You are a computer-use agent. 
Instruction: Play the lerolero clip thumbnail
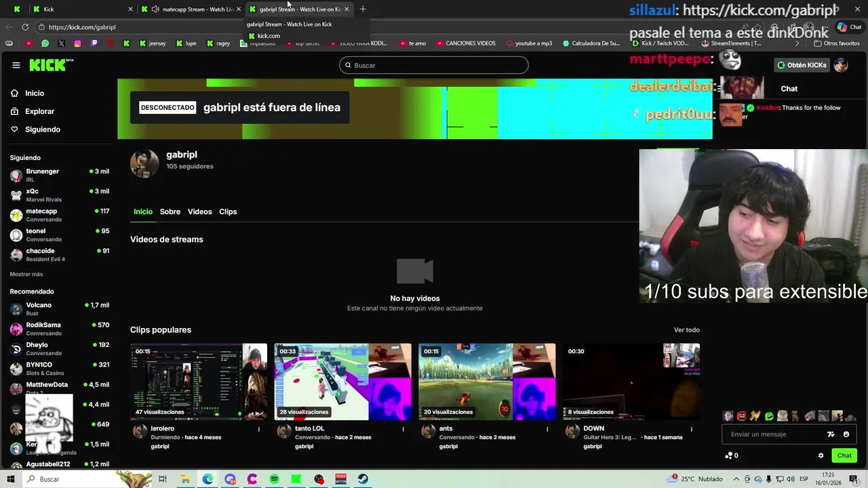tap(199, 382)
